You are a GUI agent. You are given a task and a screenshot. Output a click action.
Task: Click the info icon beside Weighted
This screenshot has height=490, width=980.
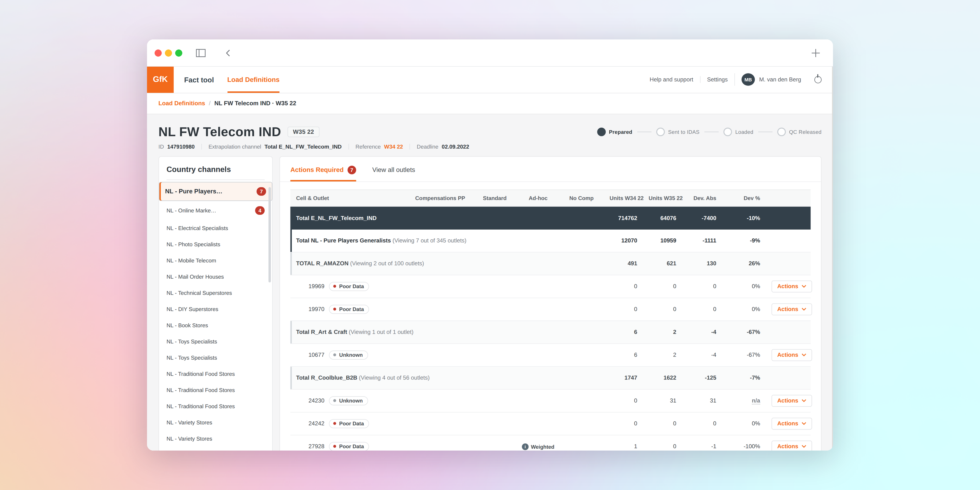click(x=525, y=447)
